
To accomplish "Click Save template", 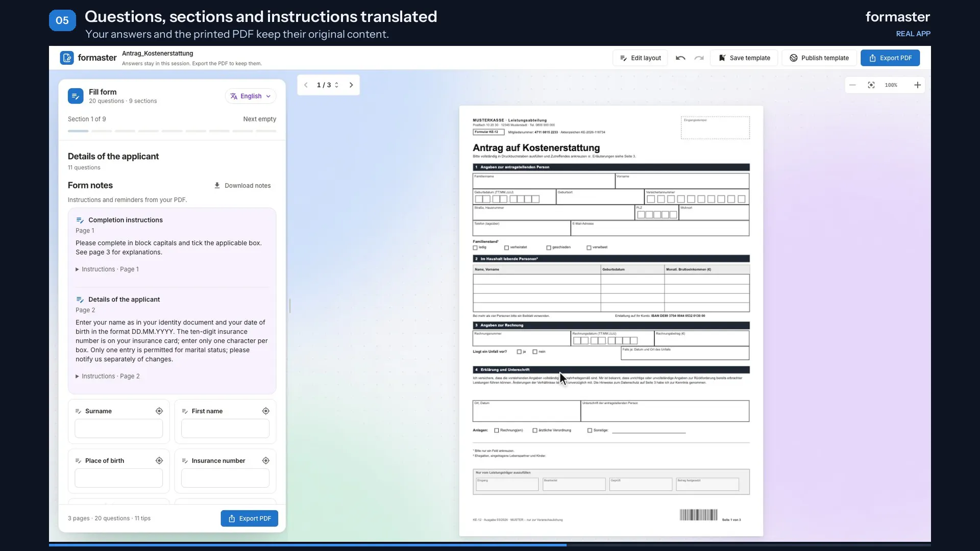I will (745, 58).
